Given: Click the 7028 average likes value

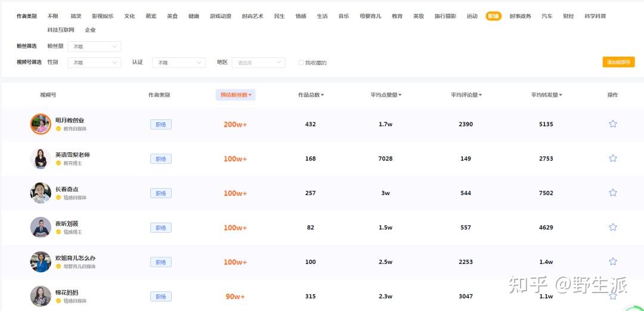Looking at the screenshot, I should click(385, 158).
